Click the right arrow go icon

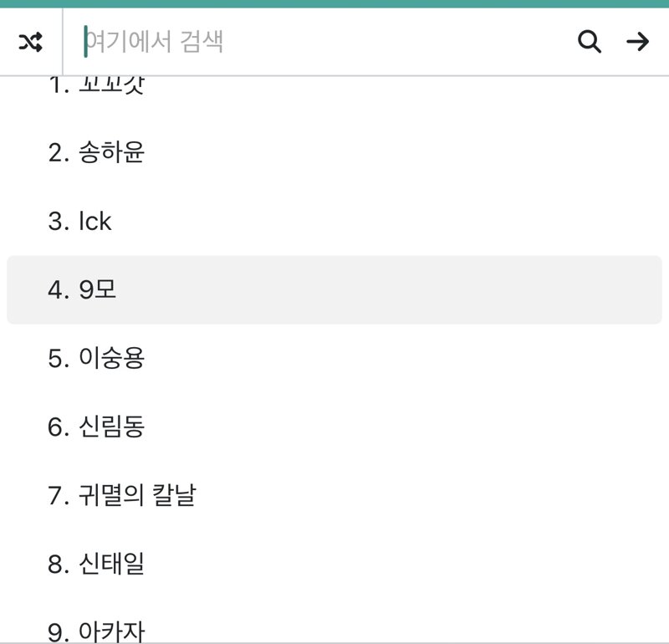(637, 42)
